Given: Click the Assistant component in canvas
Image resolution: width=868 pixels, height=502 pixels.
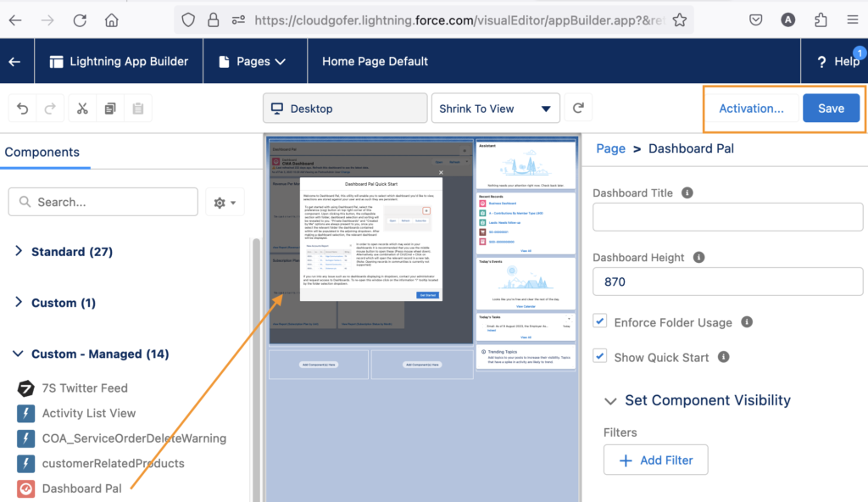Looking at the screenshot, I should click(x=526, y=165).
